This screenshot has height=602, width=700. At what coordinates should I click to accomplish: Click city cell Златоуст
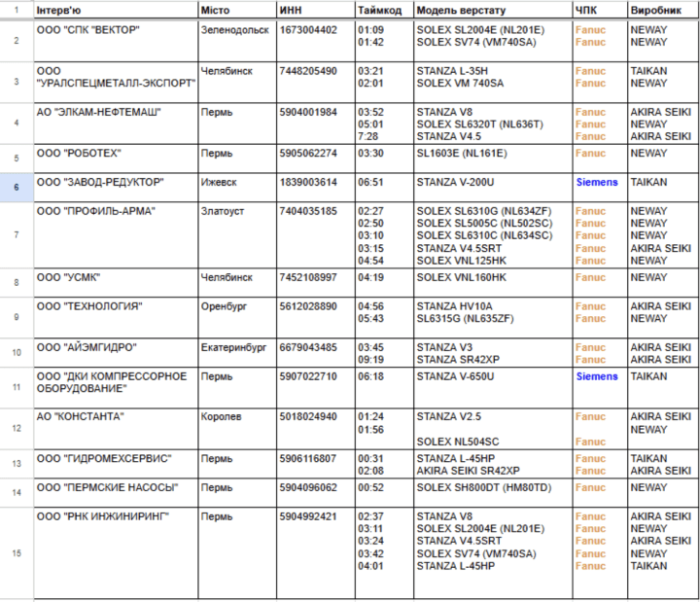pos(237,235)
